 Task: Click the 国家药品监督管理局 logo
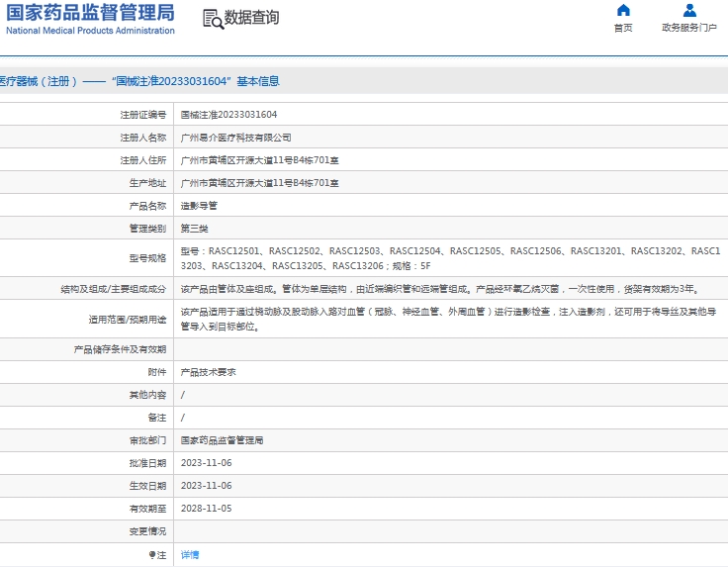(90, 13)
